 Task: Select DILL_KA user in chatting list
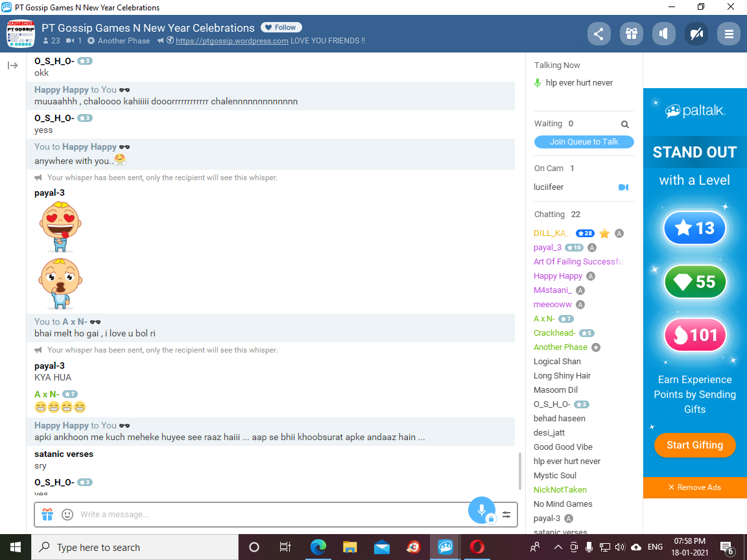point(552,233)
